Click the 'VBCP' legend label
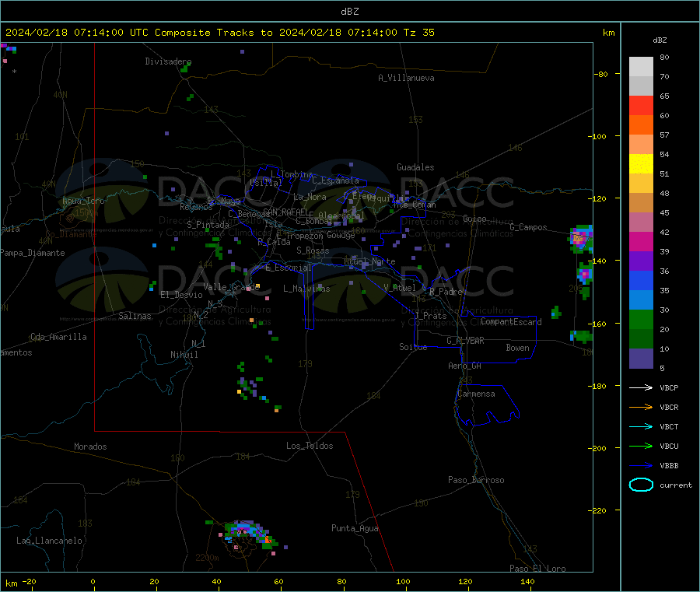The image size is (700, 592). pyautogui.click(x=669, y=387)
